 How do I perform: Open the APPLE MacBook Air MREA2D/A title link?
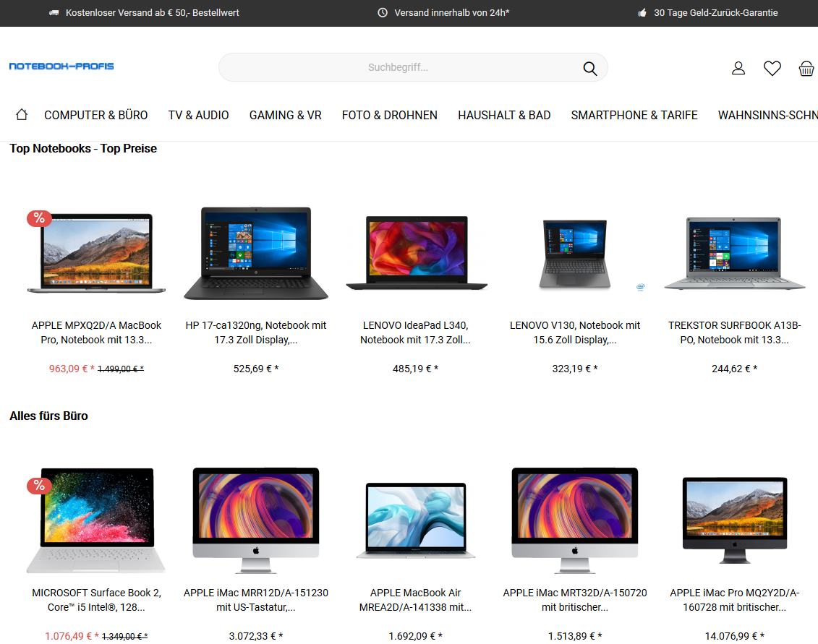coord(416,600)
